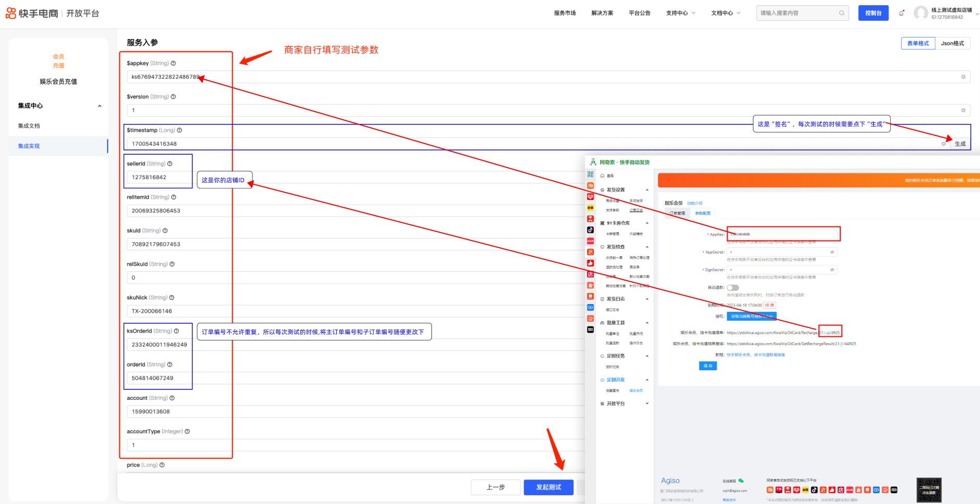
Task: Click the Agiso logo icon
Action: click(593, 162)
